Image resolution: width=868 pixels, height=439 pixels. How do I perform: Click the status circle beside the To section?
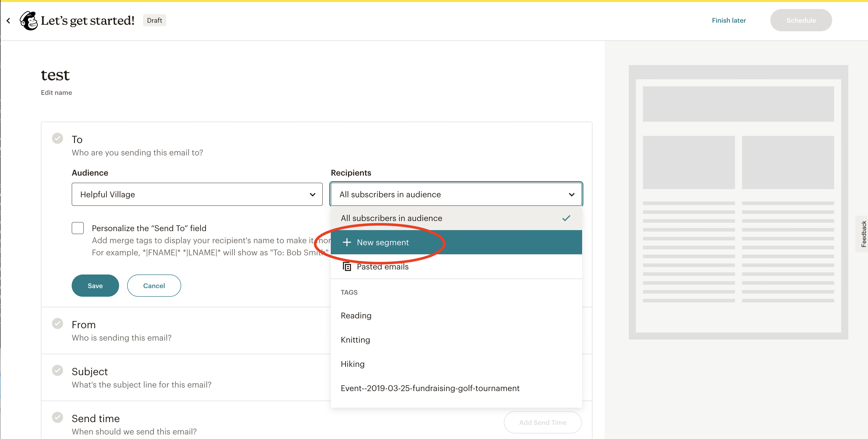pos(57,138)
